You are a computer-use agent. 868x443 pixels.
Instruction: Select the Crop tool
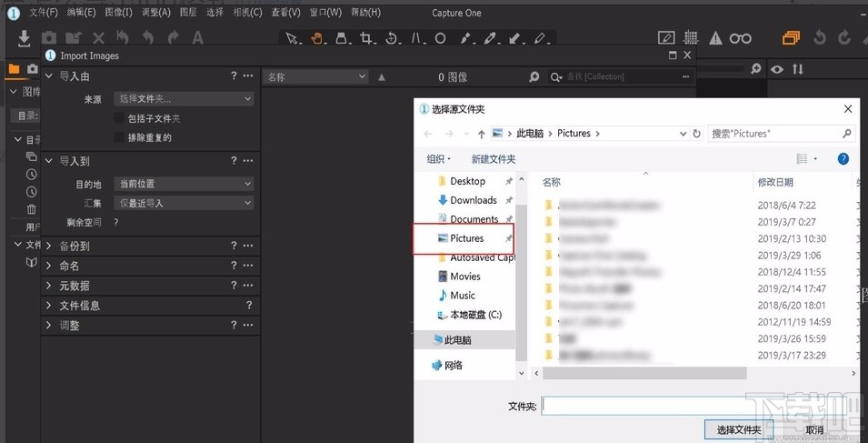coord(365,38)
